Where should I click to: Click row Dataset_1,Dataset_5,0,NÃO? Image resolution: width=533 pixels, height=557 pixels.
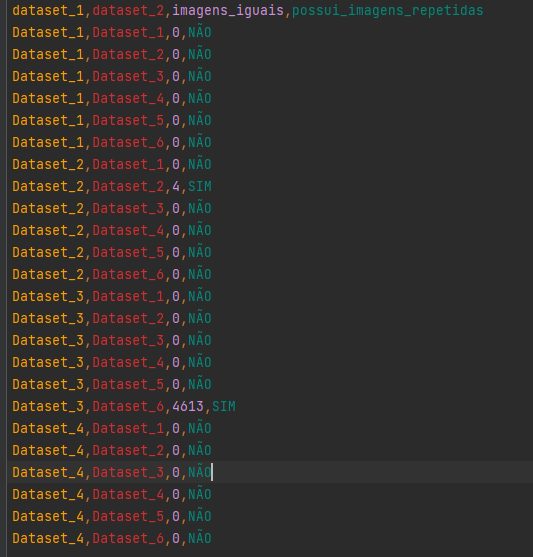click(x=112, y=120)
